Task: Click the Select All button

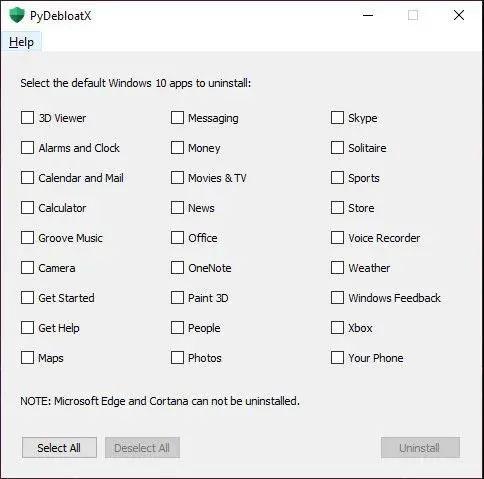Action: [x=59, y=448]
